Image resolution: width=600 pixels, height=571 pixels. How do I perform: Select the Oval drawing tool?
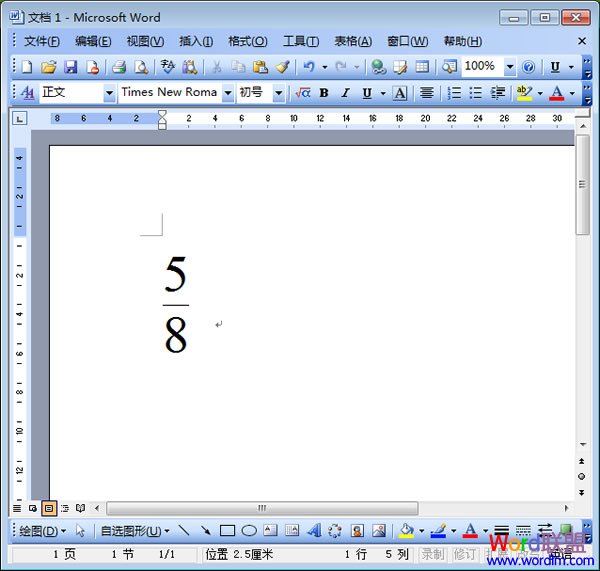pyautogui.click(x=249, y=531)
